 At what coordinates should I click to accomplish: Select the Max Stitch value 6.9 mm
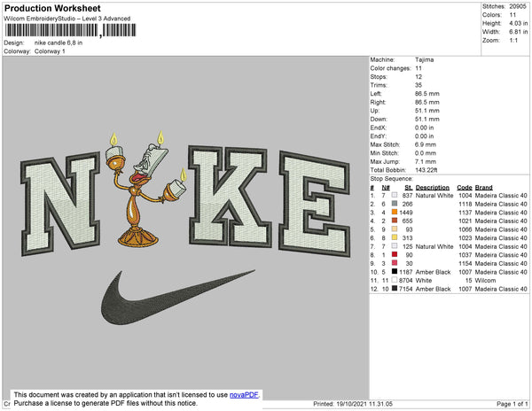426,144
